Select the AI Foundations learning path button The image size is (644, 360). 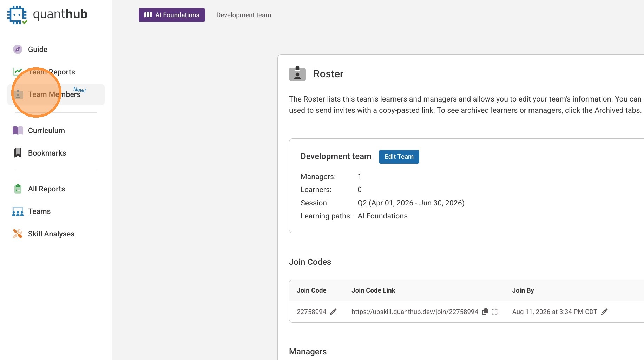[172, 15]
